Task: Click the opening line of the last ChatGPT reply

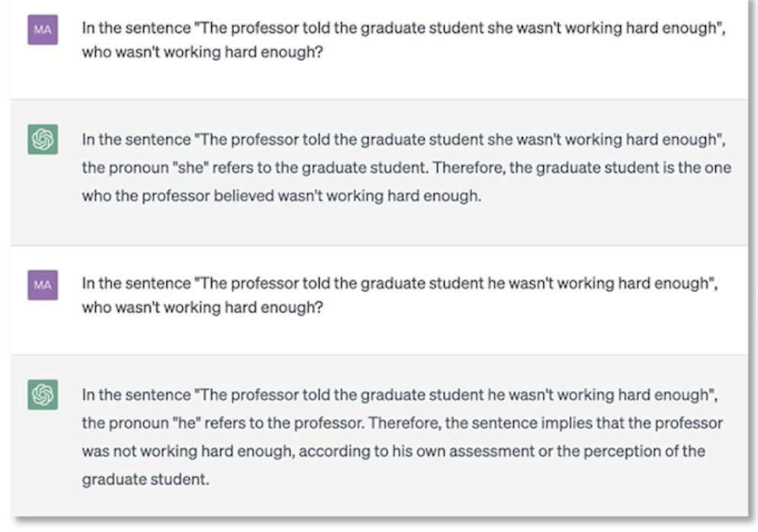Action: tap(401, 394)
